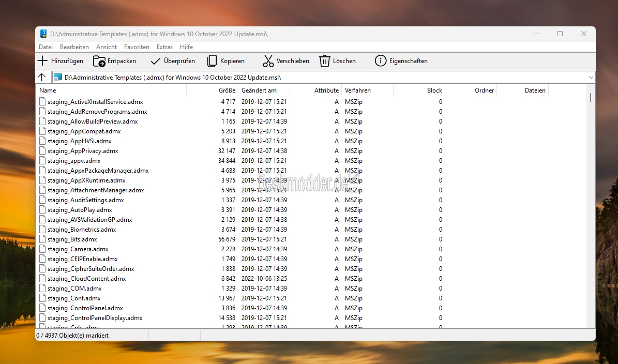This screenshot has height=364, width=618.
Task: Open the Favoriten menu
Action: 137,47
